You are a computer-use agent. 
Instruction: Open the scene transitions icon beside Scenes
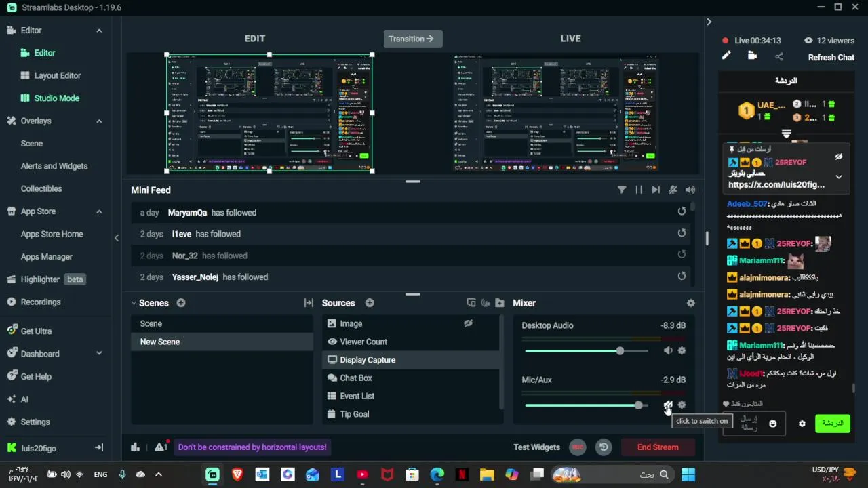[309, 303]
